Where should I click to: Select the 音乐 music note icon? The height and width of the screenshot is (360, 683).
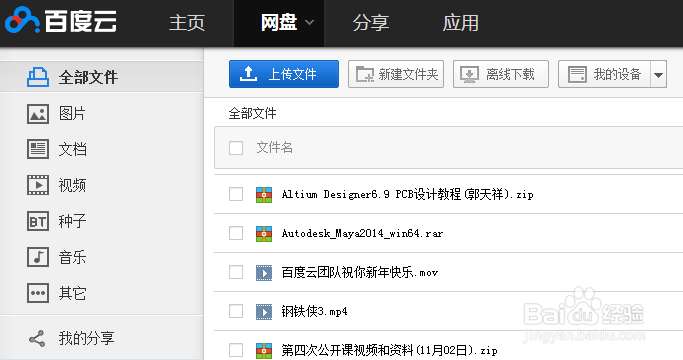coord(38,257)
